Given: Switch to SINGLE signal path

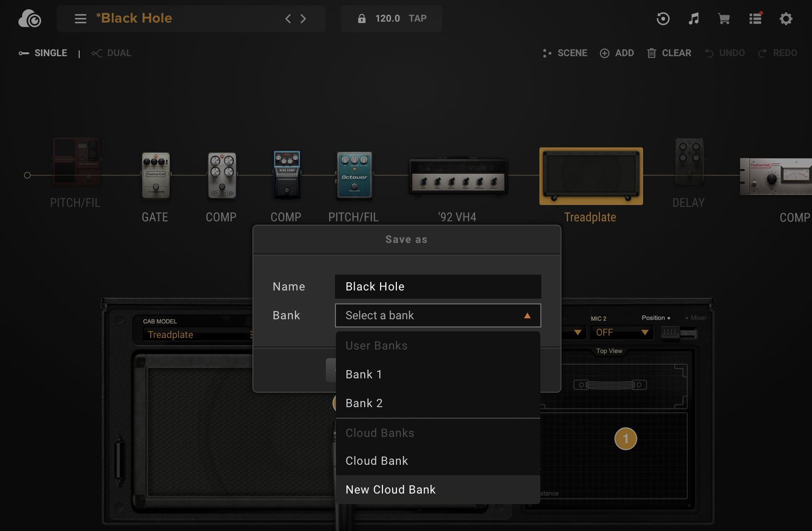Looking at the screenshot, I should (x=43, y=53).
